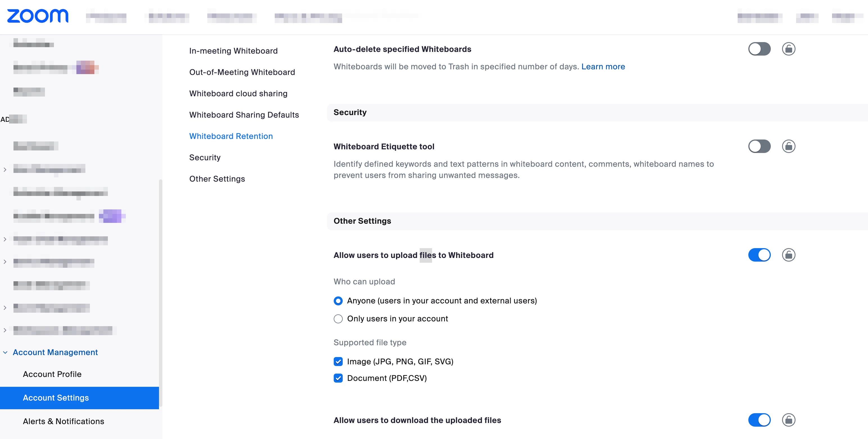
Task: Go to Whiteboard Sharing Defaults section
Action: click(244, 115)
